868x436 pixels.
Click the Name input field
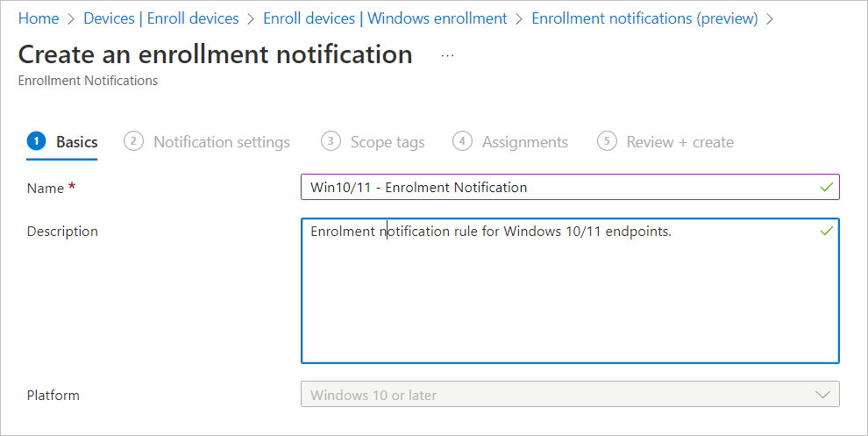click(x=561, y=187)
